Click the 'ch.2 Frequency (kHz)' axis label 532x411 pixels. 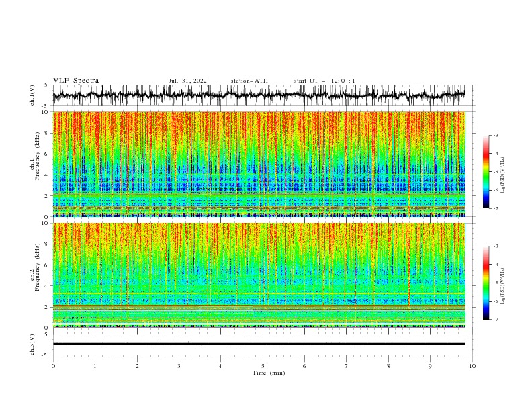click(x=35, y=267)
